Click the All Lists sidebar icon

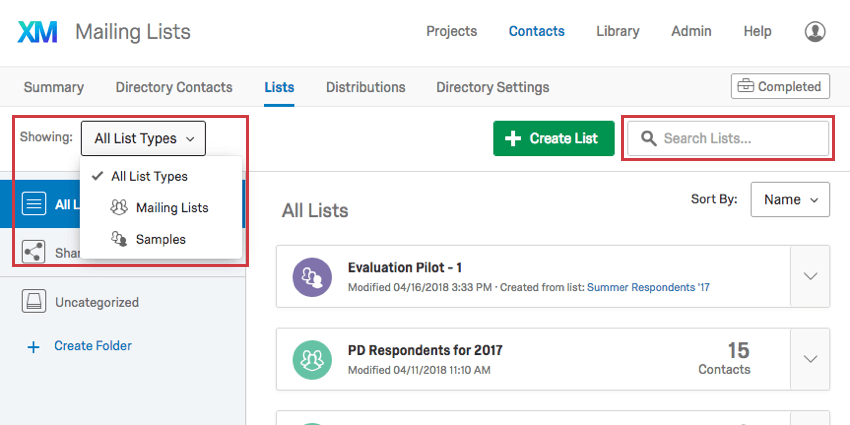(34, 204)
